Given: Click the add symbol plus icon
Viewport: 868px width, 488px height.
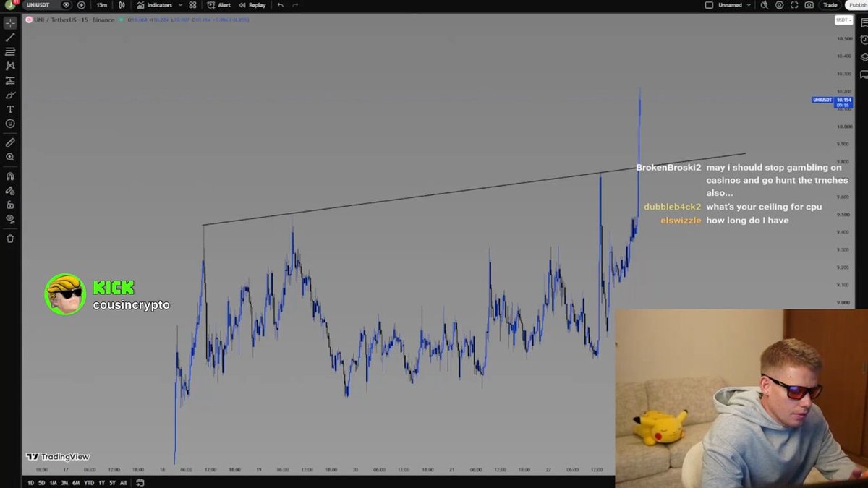Looking at the screenshot, I should [x=81, y=5].
